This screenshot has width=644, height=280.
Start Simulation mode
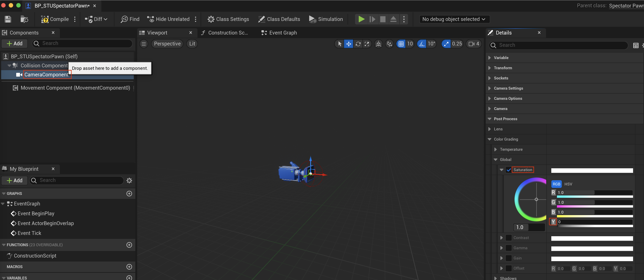click(326, 19)
